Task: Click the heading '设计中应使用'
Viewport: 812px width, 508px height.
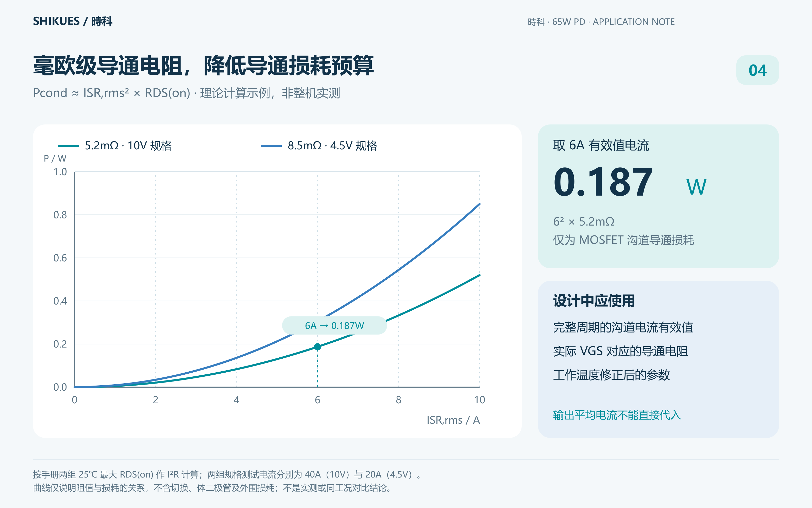Action: point(594,300)
